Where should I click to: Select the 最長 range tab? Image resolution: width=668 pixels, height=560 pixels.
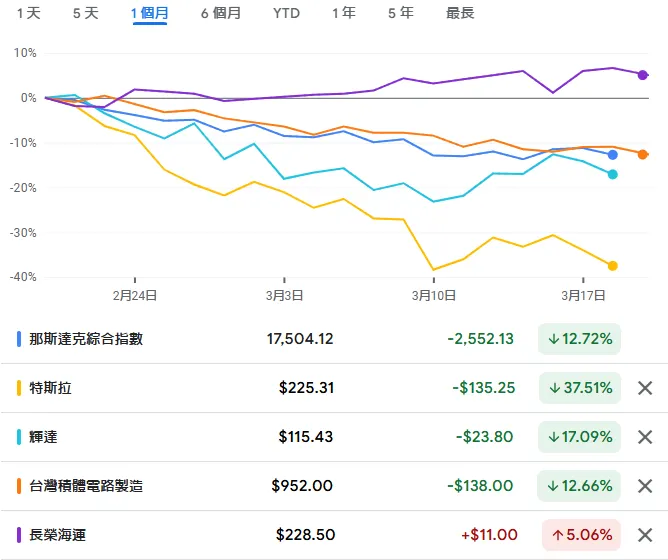(460, 13)
